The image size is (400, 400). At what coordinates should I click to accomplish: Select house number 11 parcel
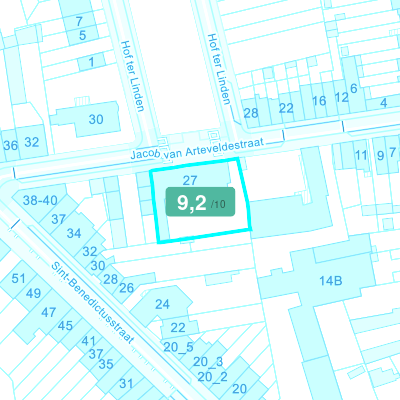pyautogui.click(x=361, y=155)
